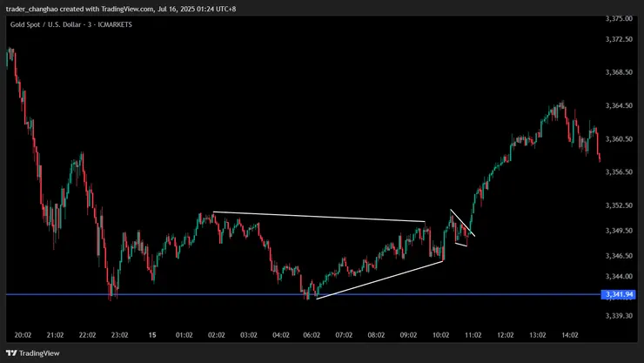Click the 3,346.50 price axis label
The width and height of the screenshot is (644, 363).
(x=619, y=255)
